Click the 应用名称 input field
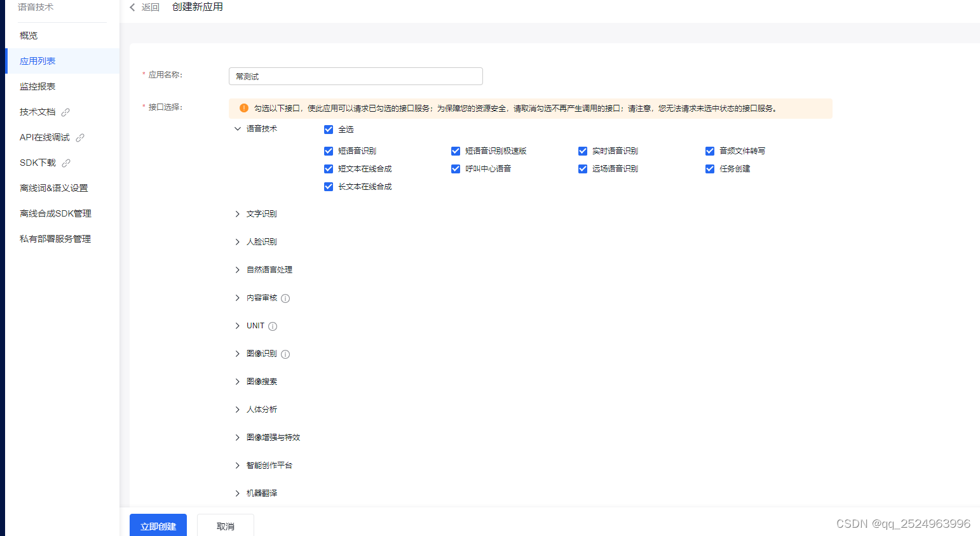980x536 pixels. tap(356, 76)
